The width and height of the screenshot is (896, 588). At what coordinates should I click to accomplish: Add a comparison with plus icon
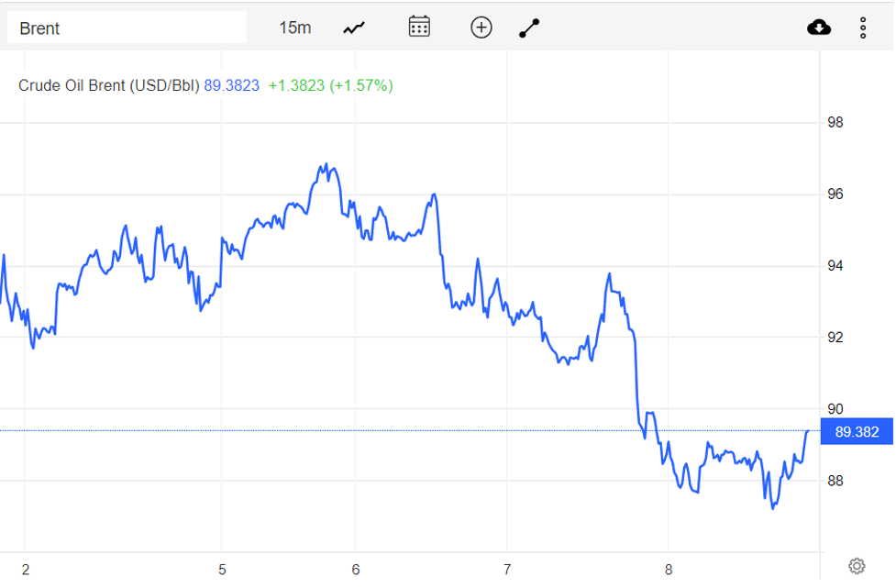click(x=481, y=28)
